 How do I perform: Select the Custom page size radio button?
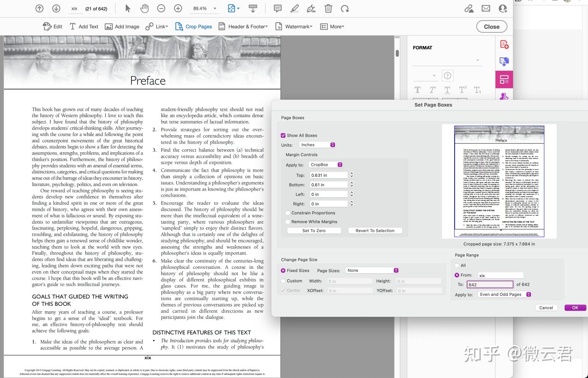coord(283,281)
